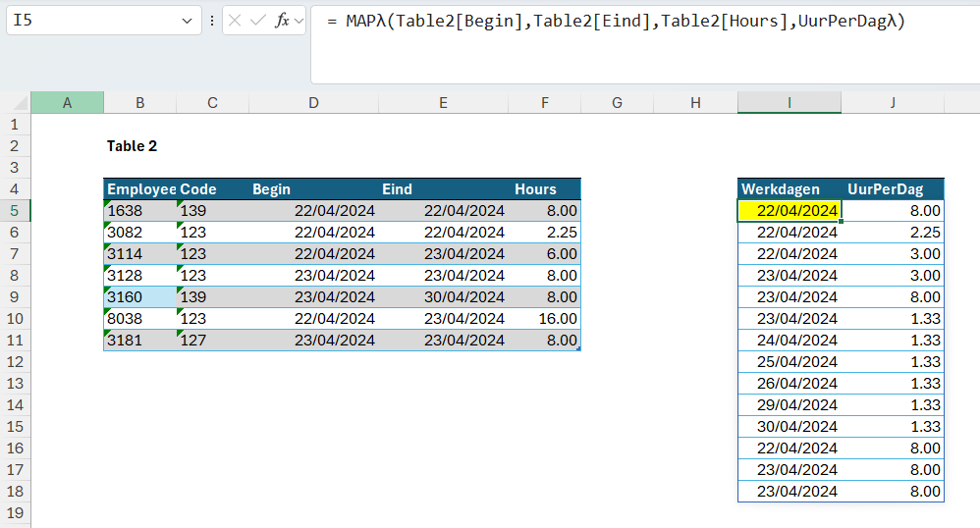Click the Enter checkmark icon in formula bar
Image resolution: width=980 pixels, height=528 pixels.
(257, 21)
